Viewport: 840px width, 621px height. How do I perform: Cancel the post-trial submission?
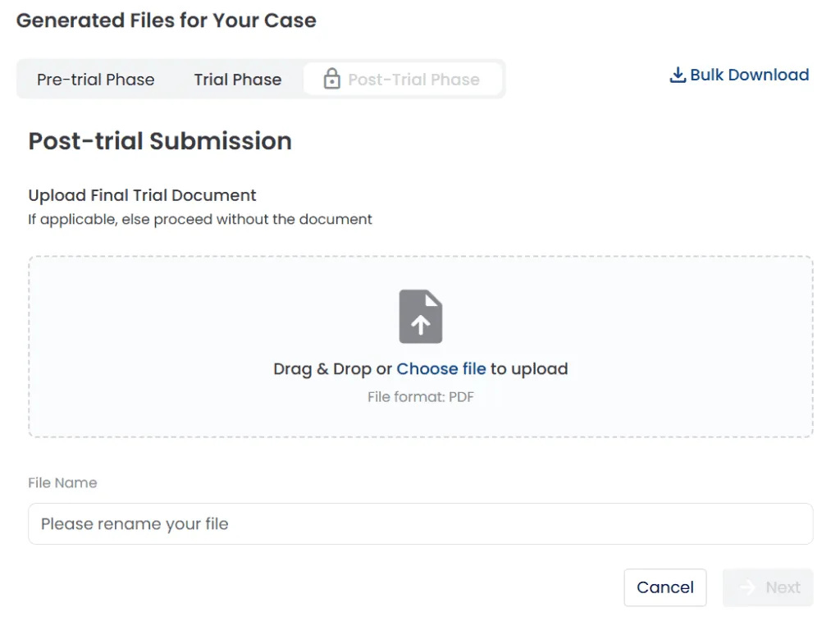pyautogui.click(x=664, y=587)
